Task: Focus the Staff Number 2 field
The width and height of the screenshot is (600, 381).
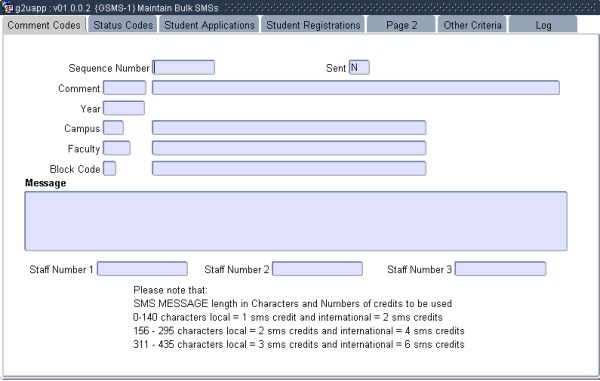Action: click(317, 269)
